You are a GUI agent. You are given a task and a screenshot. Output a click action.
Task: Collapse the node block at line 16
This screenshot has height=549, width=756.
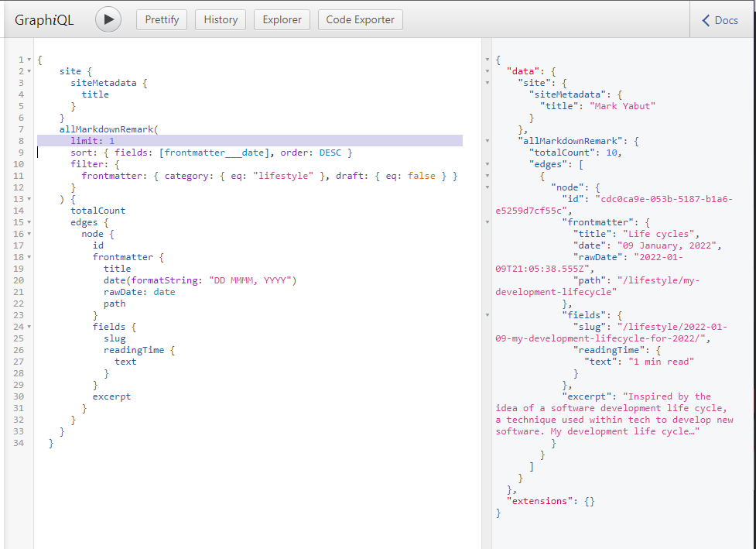pyautogui.click(x=29, y=234)
